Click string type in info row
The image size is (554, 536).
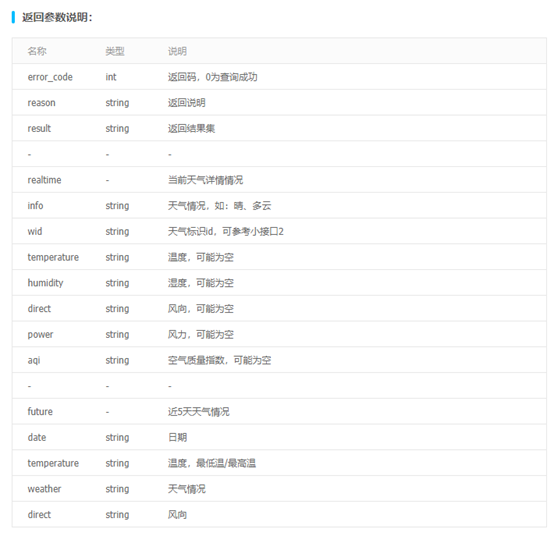point(117,206)
